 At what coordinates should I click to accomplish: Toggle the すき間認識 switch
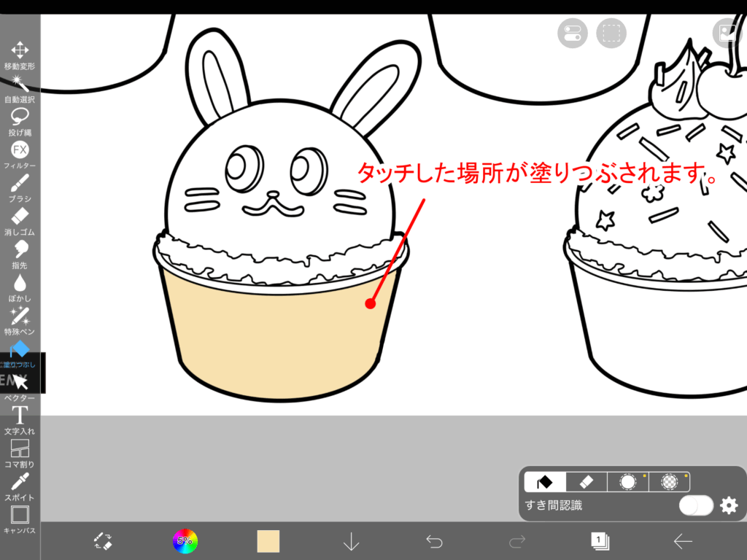coord(695,505)
